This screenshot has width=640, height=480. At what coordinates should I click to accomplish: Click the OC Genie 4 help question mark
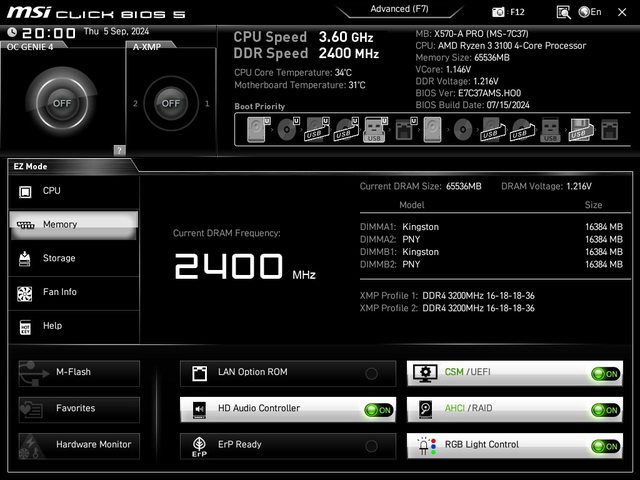click(119, 150)
